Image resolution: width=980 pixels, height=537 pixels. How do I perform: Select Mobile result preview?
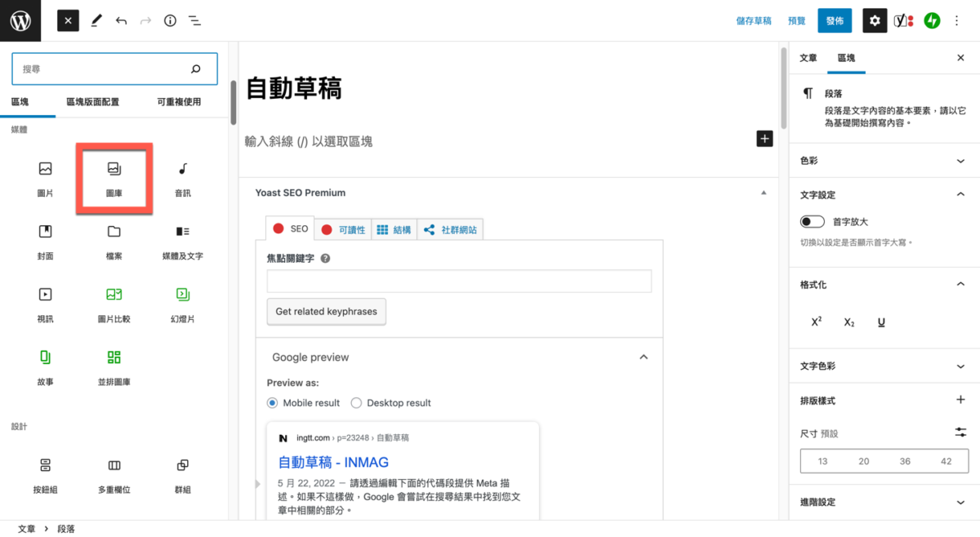[x=273, y=403]
